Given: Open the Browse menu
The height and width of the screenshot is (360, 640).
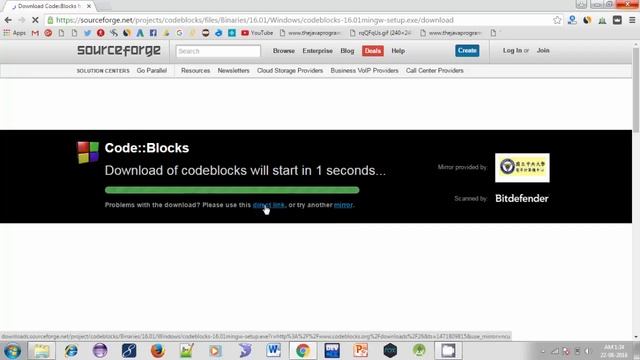Looking at the screenshot, I should 284,51.
